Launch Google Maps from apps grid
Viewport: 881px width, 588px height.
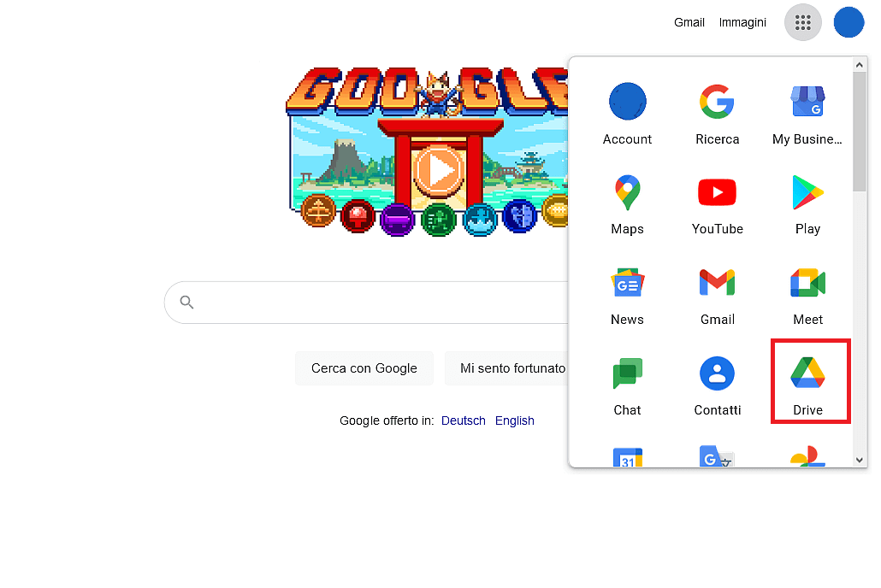tap(627, 204)
